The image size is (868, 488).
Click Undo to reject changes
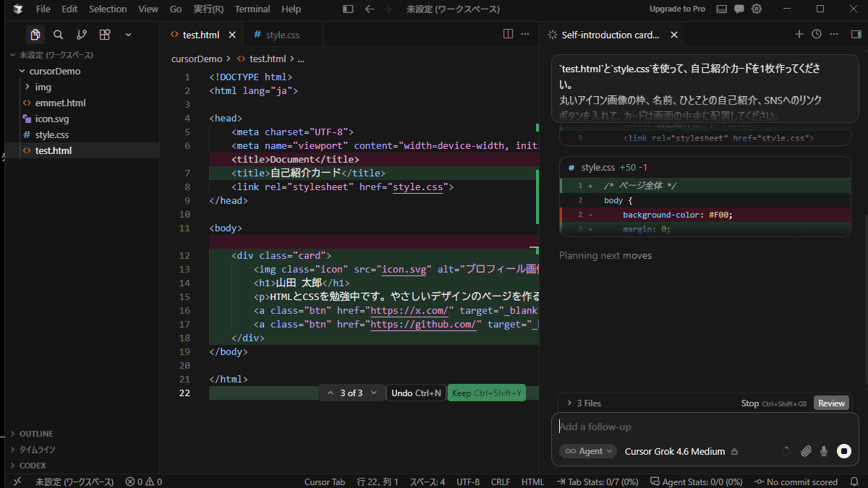click(x=416, y=393)
